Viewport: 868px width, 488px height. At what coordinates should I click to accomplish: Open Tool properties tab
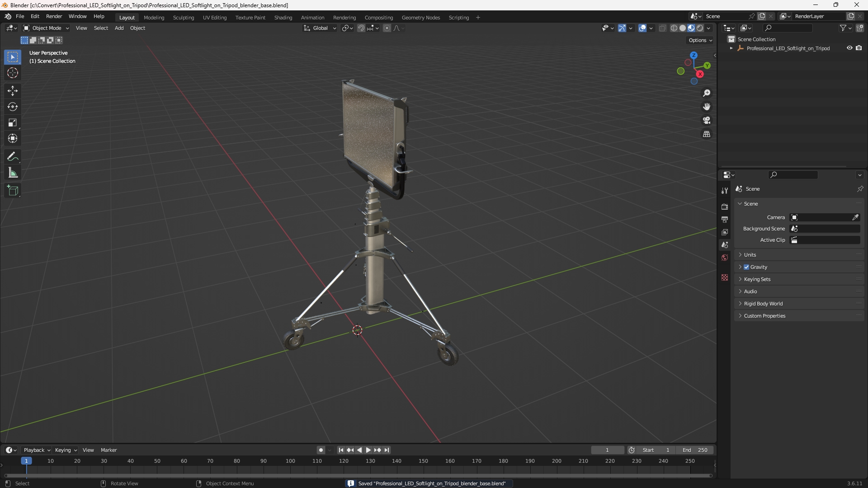pyautogui.click(x=725, y=191)
